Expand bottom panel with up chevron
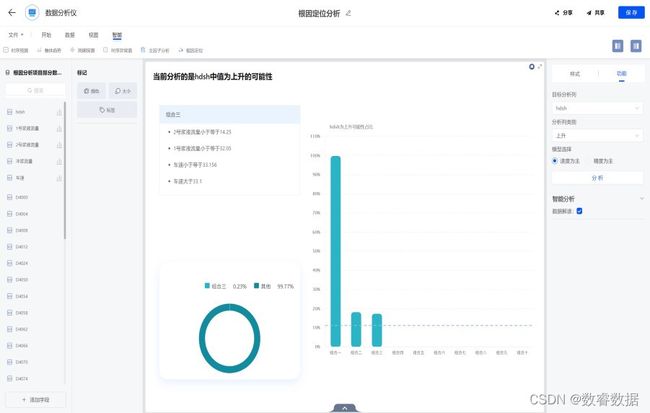 tap(344, 408)
